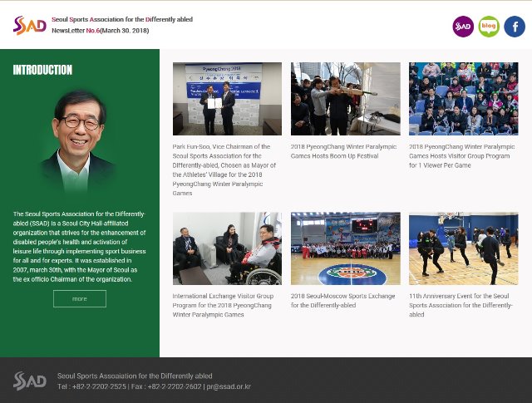532x403 pixels.
Task: Select Visitor Group Program audience photo
Action: [463, 99]
